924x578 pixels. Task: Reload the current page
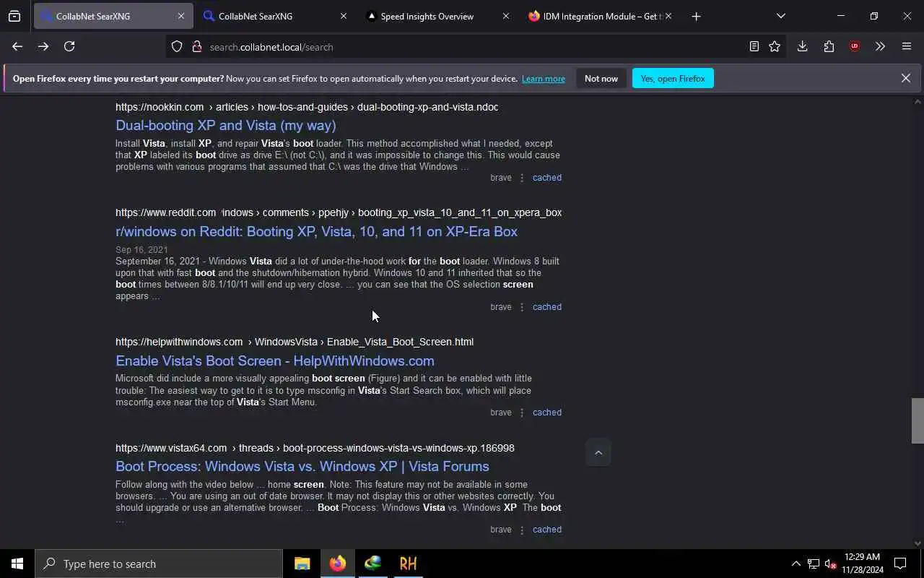(69, 46)
